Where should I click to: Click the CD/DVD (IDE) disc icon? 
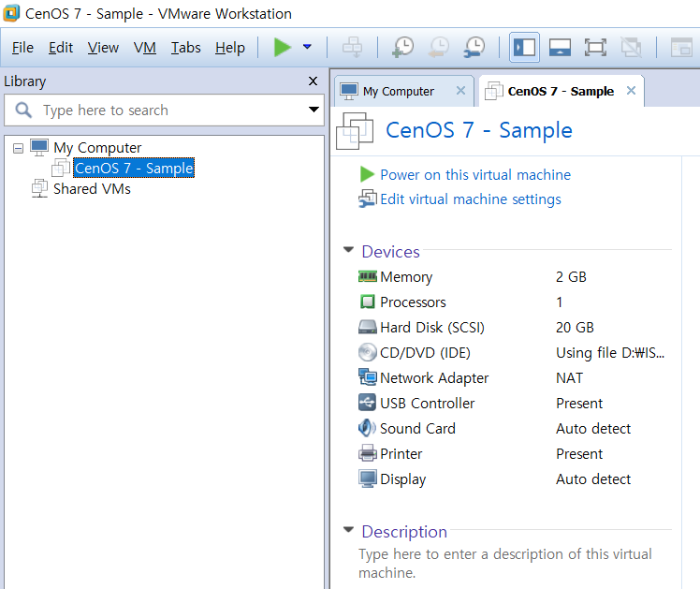(368, 352)
